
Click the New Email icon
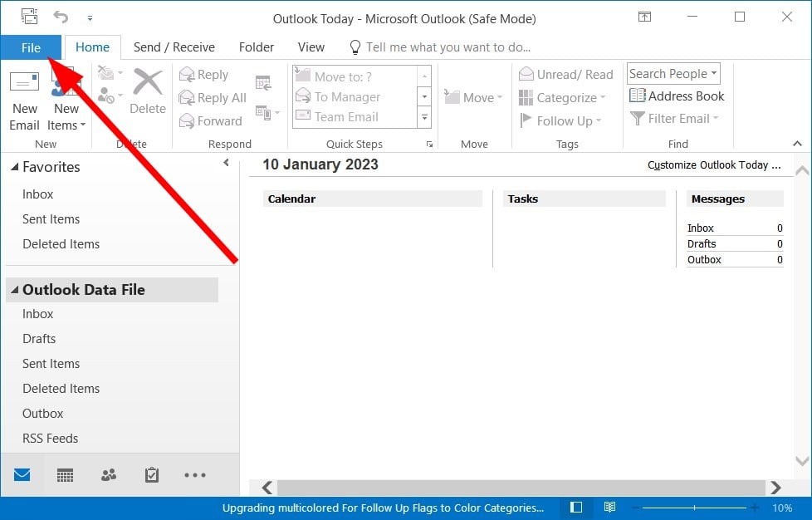[24, 82]
